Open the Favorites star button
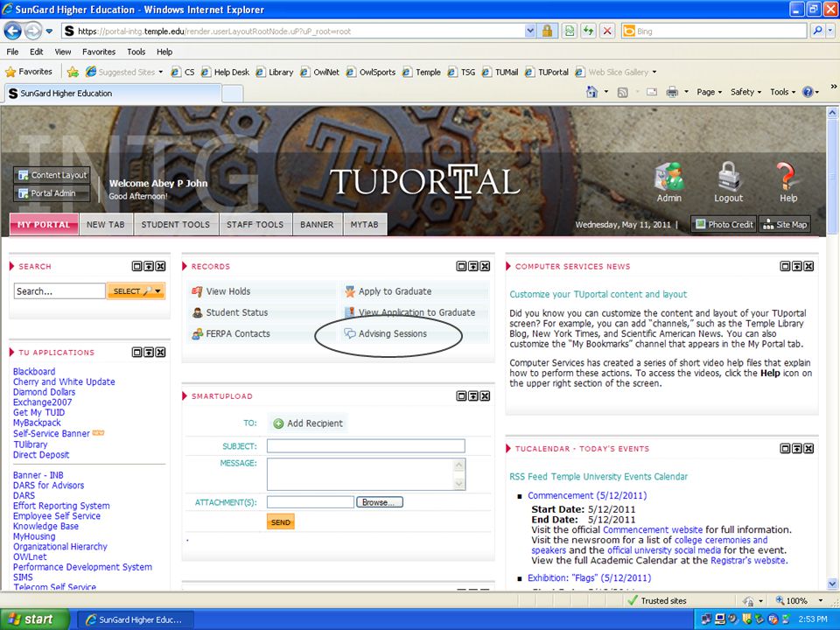The width and height of the screenshot is (840, 630). (x=29, y=72)
